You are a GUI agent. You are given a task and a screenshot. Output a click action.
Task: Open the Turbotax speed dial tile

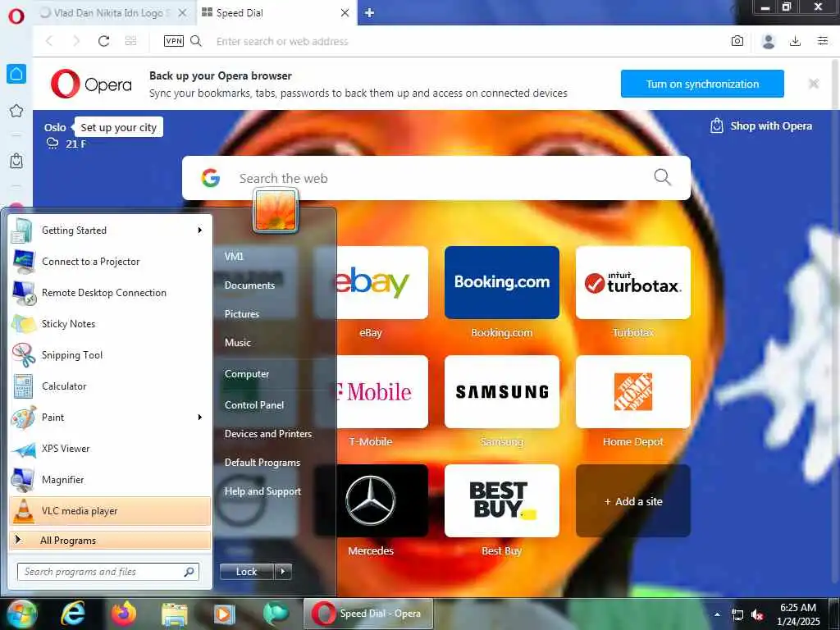(633, 283)
